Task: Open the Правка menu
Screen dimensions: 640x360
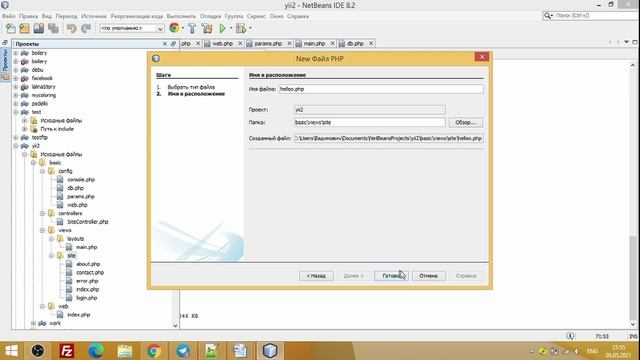Action: [28, 16]
